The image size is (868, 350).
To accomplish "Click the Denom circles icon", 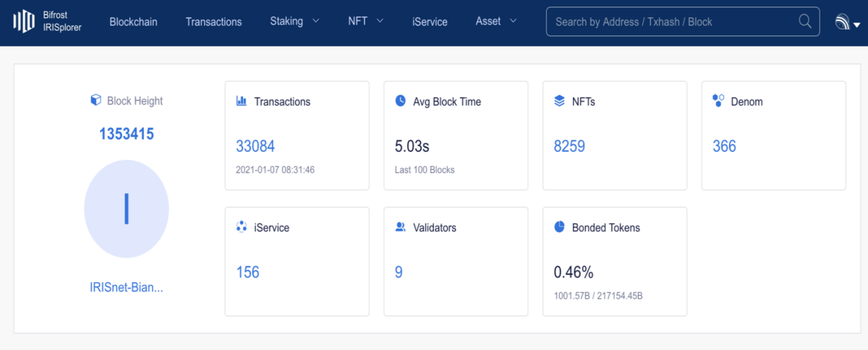I will click(718, 101).
